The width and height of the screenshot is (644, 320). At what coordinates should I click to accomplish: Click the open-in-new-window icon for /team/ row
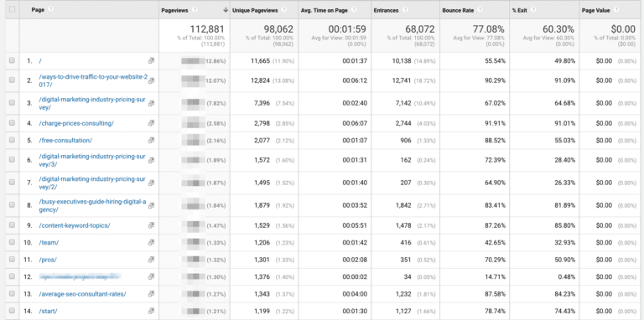151,242
